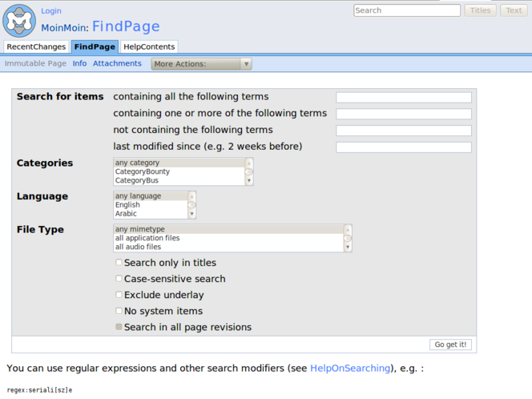
Task: Switch to the RecentChanges tab
Action: [x=36, y=47]
